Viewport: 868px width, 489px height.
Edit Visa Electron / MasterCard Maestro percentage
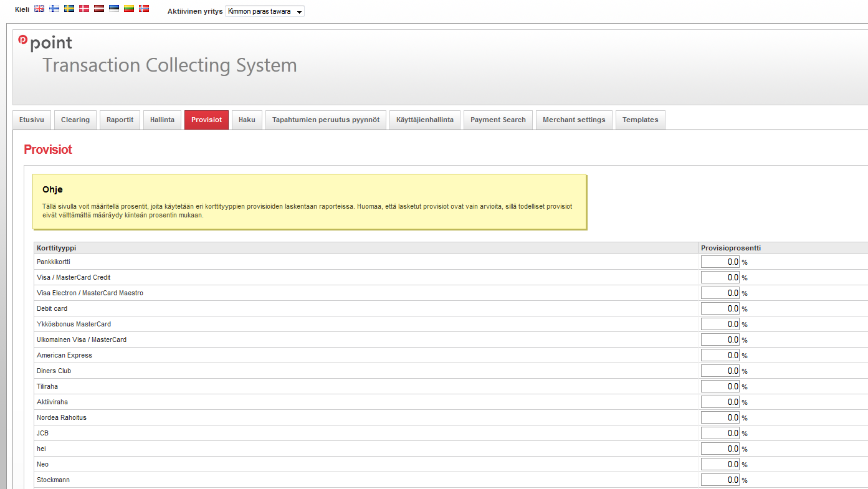[720, 293]
